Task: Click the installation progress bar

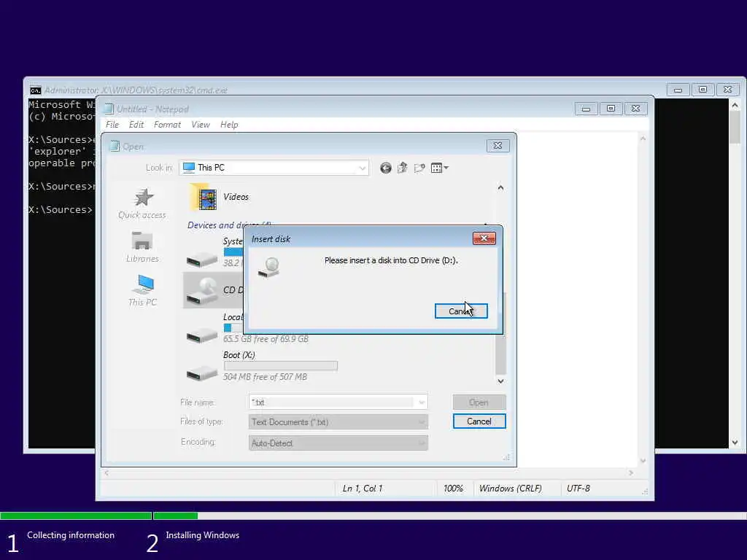Action: click(373, 516)
